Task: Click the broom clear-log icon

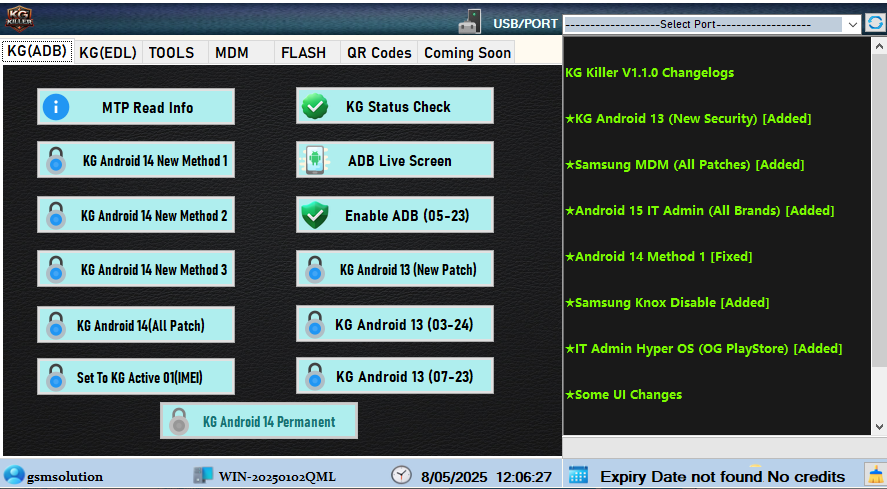Action: [875, 474]
